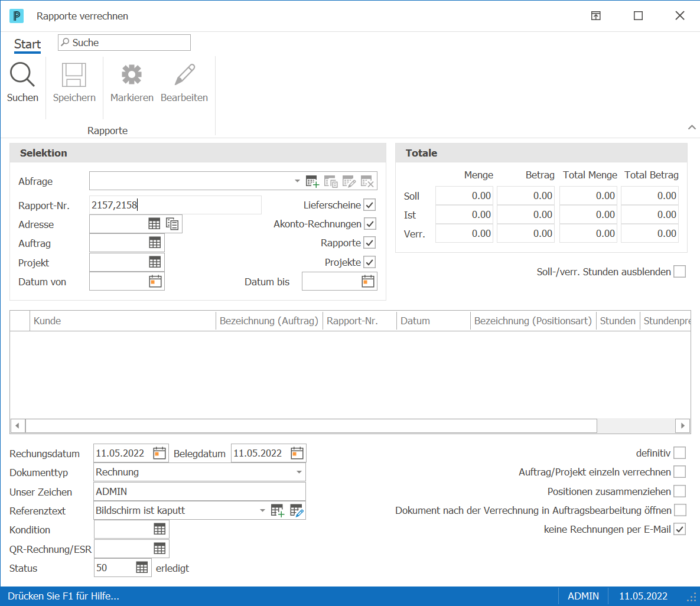Click the Markieren gear icon

(x=132, y=74)
